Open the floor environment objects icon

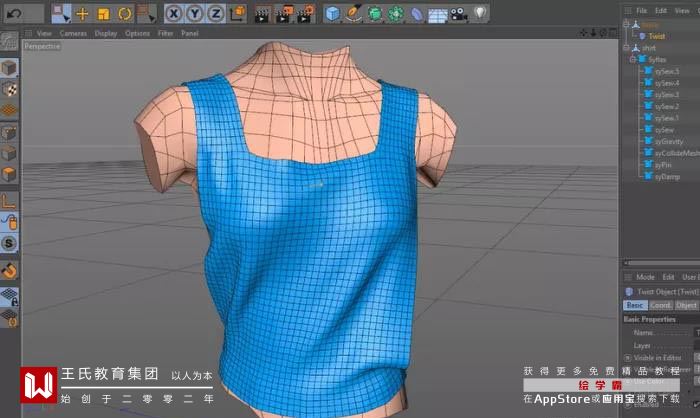tap(438, 15)
